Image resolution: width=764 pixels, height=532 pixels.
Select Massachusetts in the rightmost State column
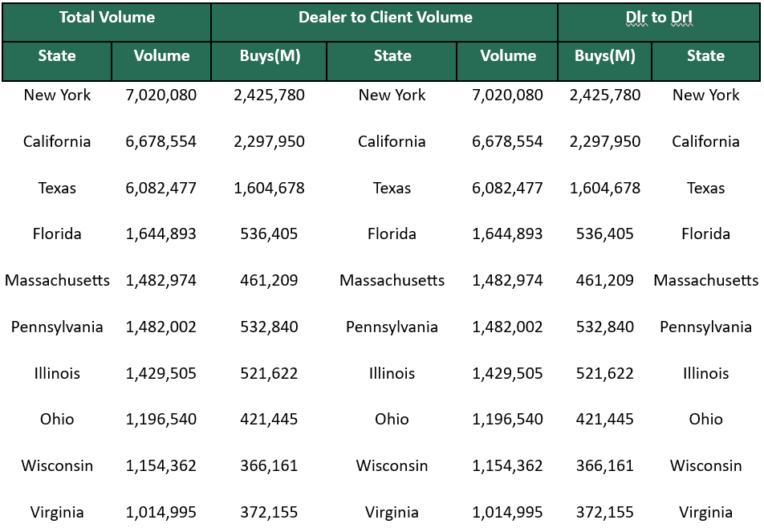(706, 281)
